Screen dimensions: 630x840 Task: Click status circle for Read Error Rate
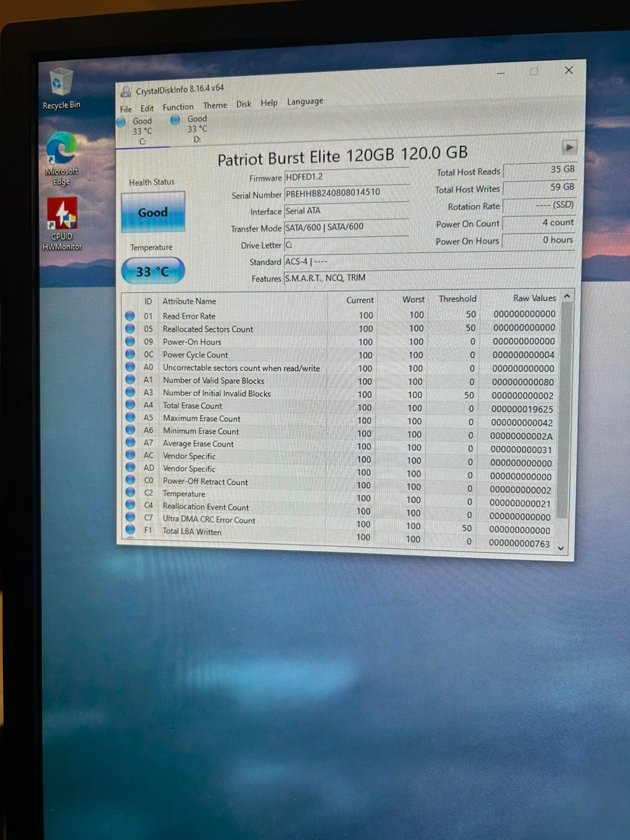pyautogui.click(x=130, y=316)
